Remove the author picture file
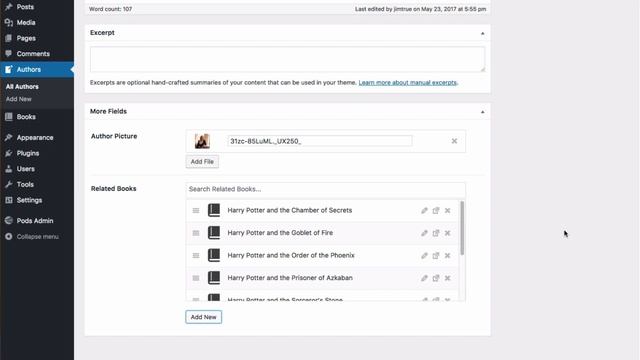The width and height of the screenshot is (640, 360). (454, 141)
